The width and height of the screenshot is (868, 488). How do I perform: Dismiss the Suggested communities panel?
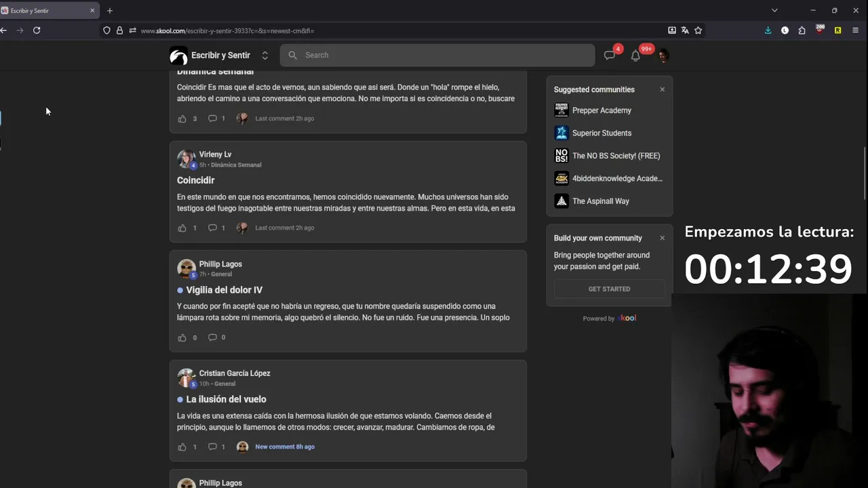point(663,89)
